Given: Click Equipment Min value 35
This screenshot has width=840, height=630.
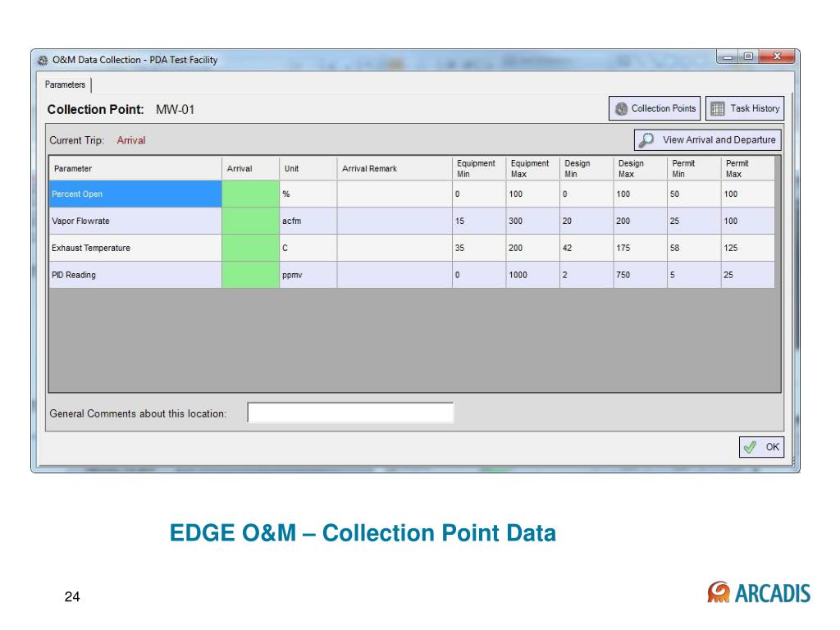Looking at the screenshot, I should [479, 248].
